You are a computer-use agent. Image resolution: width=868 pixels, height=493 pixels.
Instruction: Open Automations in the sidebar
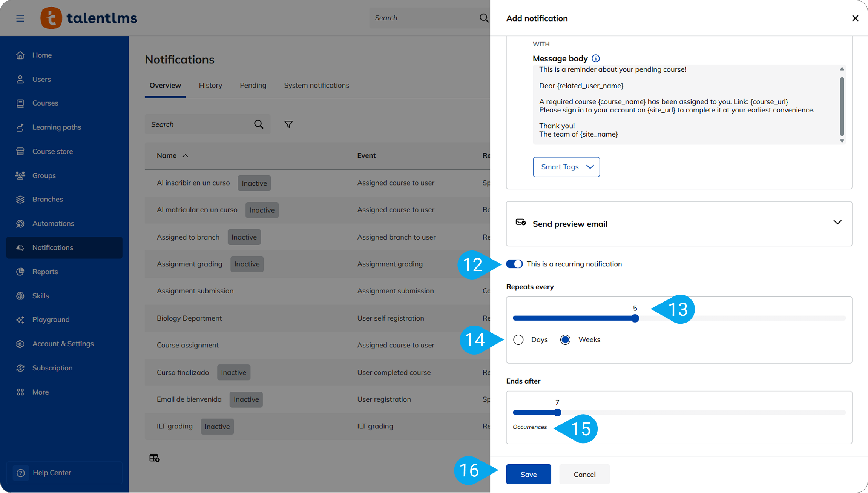click(64, 223)
